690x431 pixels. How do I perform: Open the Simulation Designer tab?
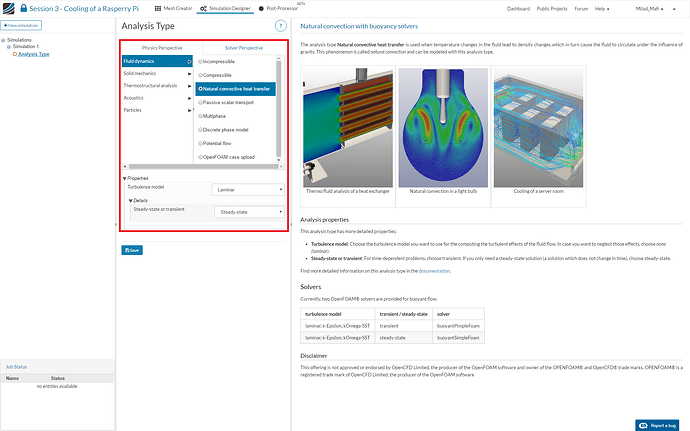pyautogui.click(x=225, y=8)
